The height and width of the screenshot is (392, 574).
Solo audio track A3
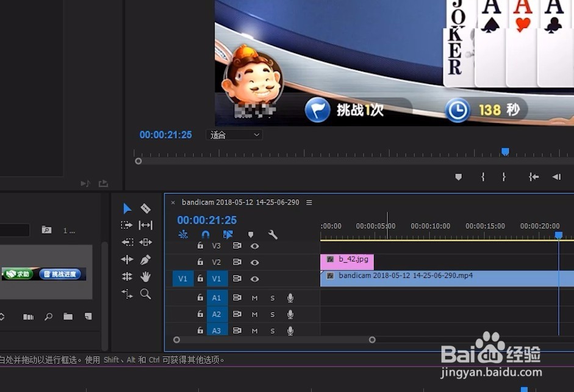pos(272,331)
